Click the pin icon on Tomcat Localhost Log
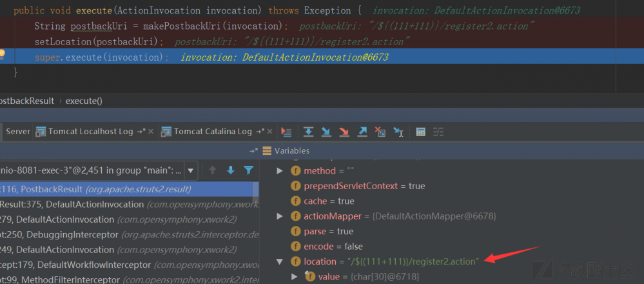The height and width of the screenshot is (284, 644). [x=141, y=132]
